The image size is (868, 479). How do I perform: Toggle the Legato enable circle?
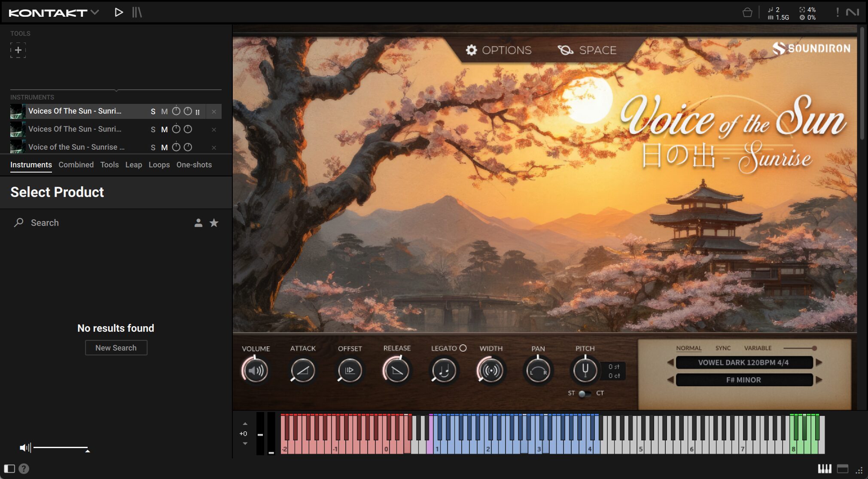[x=463, y=348]
